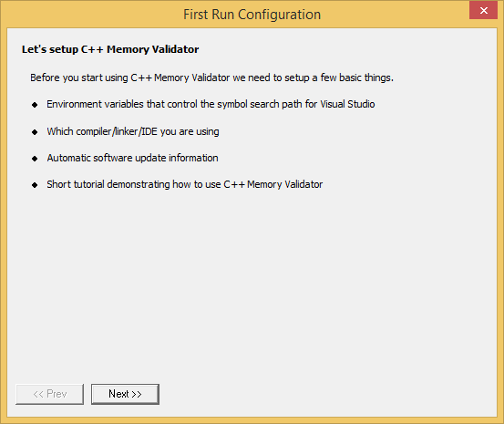Click the Next >> button

[x=125, y=394]
